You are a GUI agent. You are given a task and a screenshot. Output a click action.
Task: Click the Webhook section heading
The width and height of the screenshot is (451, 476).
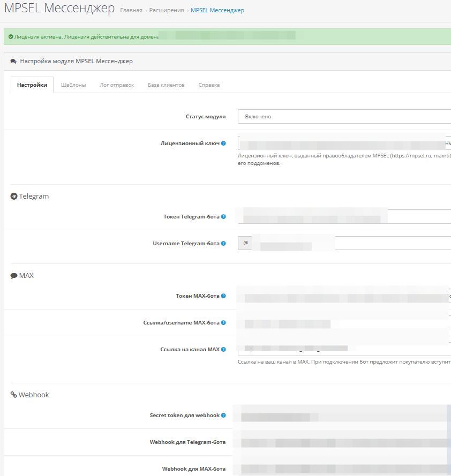coord(34,395)
